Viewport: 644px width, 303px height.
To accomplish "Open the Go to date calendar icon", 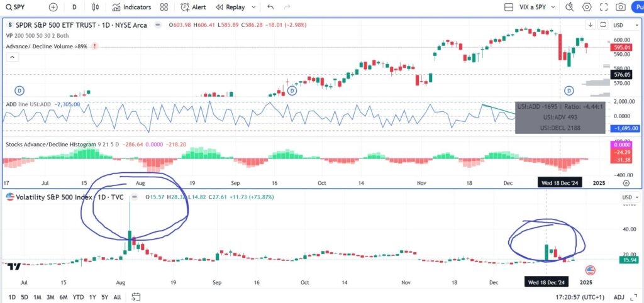I will click(x=136, y=297).
